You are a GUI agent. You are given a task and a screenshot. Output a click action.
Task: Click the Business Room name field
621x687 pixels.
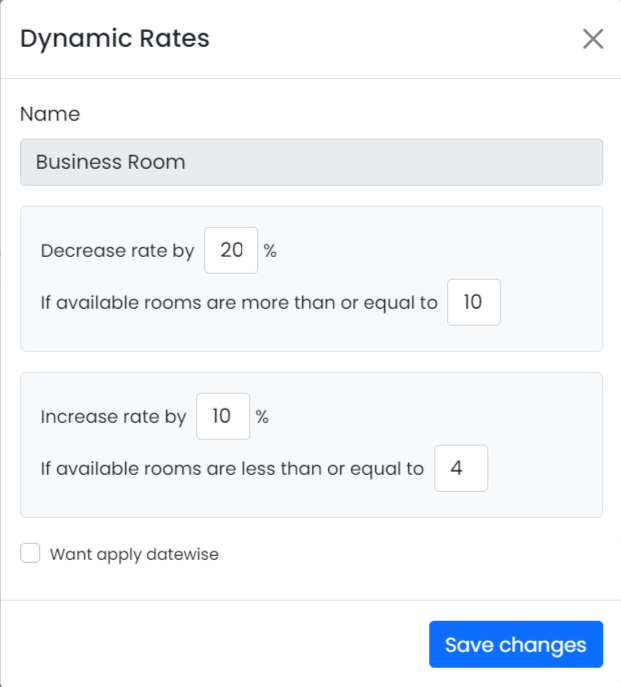(x=311, y=162)
